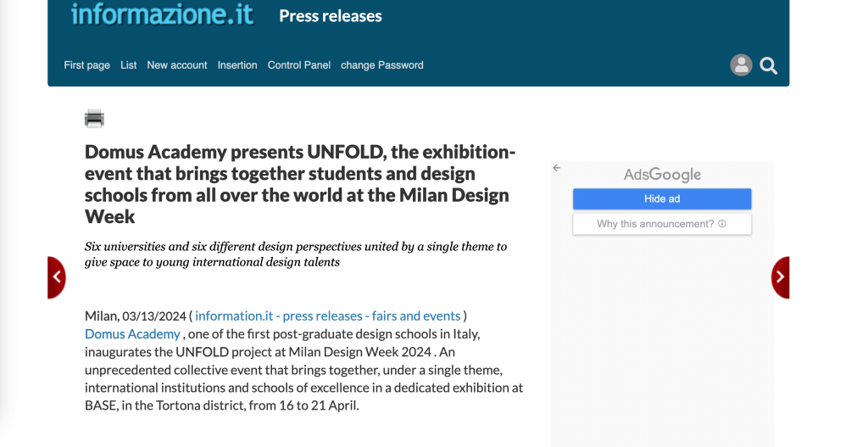Click the informazione.it logo
Image resolution: width=868 pixels, height=447 pixels.
pos(162,14)
